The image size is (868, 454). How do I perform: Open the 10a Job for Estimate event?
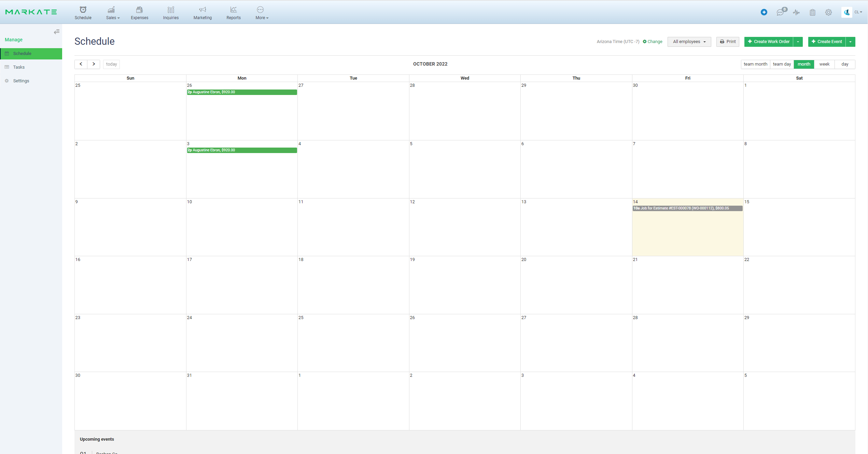coord(687,208)
